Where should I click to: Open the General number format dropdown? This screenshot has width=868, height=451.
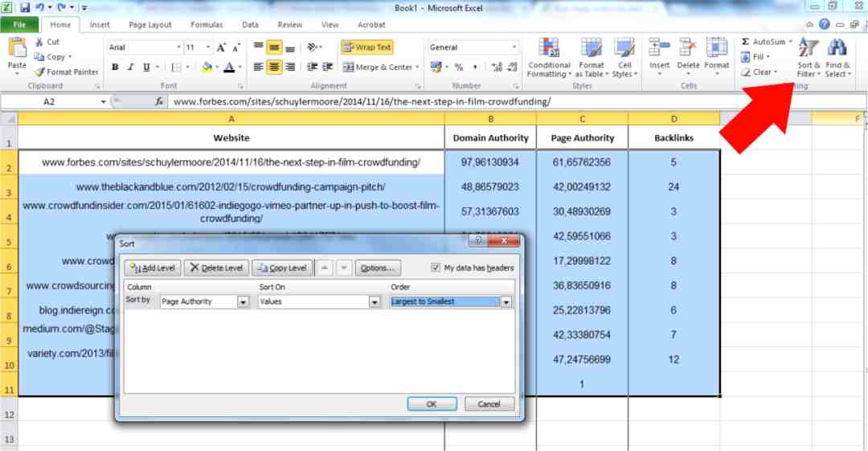pos(514,47)
